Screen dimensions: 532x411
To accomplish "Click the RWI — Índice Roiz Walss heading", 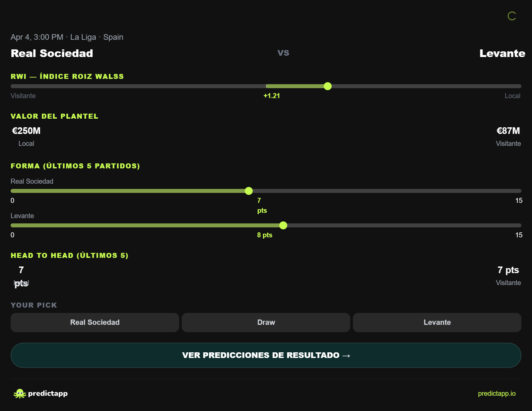I will click(67, 76).
